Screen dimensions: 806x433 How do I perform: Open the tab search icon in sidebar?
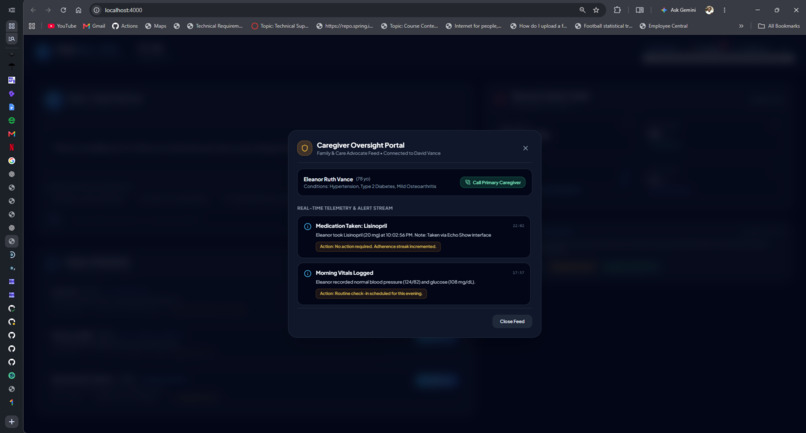pyautogui.click(x=12, y=39)
